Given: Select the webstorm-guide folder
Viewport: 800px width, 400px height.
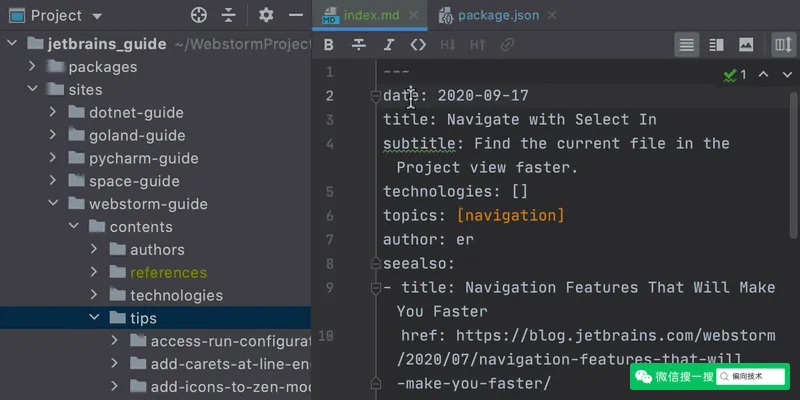Looking at the screenshot, I should pyautogui.click(x=155, y=204).
